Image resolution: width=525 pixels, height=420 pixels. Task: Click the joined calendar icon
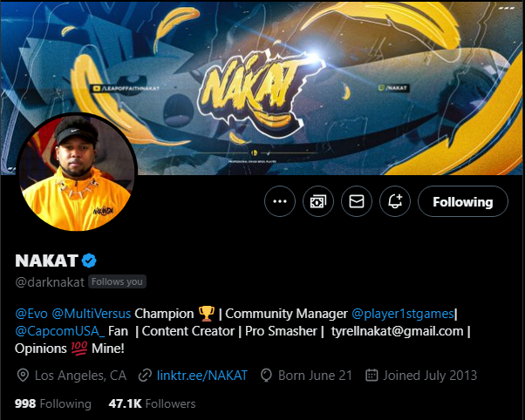(372, 376)
